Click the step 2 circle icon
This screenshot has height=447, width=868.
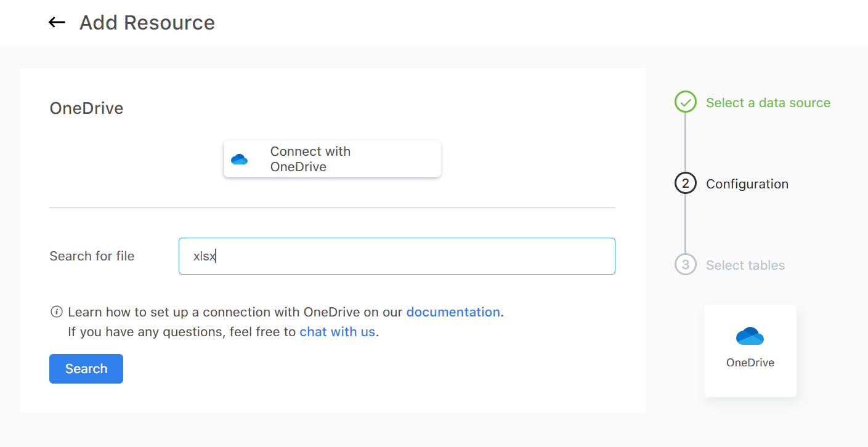[x=686, y=183]
